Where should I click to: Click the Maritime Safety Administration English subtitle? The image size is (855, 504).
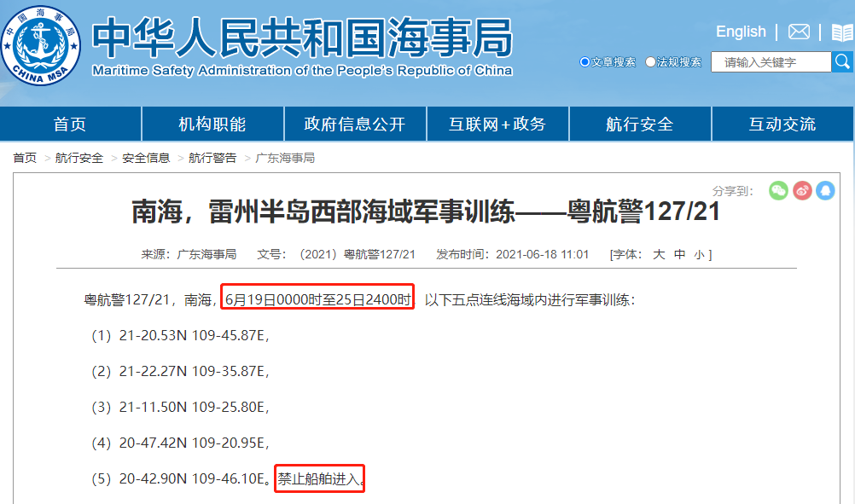[x=302, y=71]
